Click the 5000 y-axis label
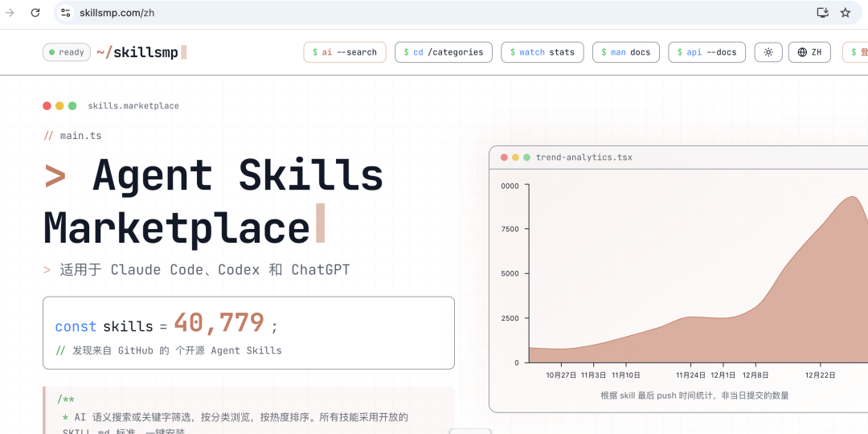 click(x=510, y=273)
